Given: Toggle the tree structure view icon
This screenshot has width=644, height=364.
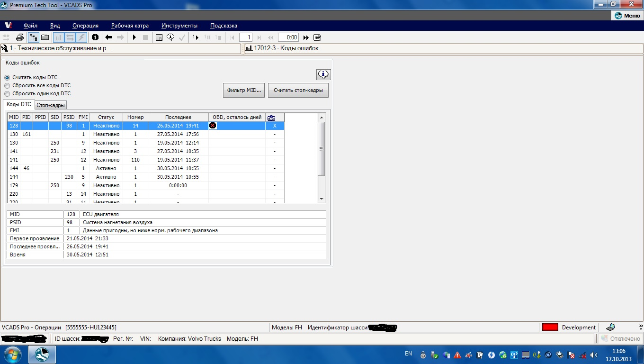Looking at the screenshot, I should (x=34, y=37).
